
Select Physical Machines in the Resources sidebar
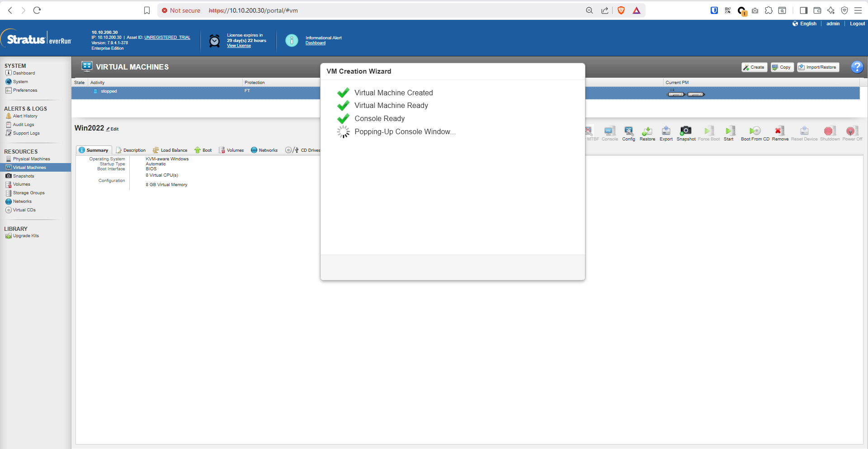pyautogui.click(x=31, y=159)
